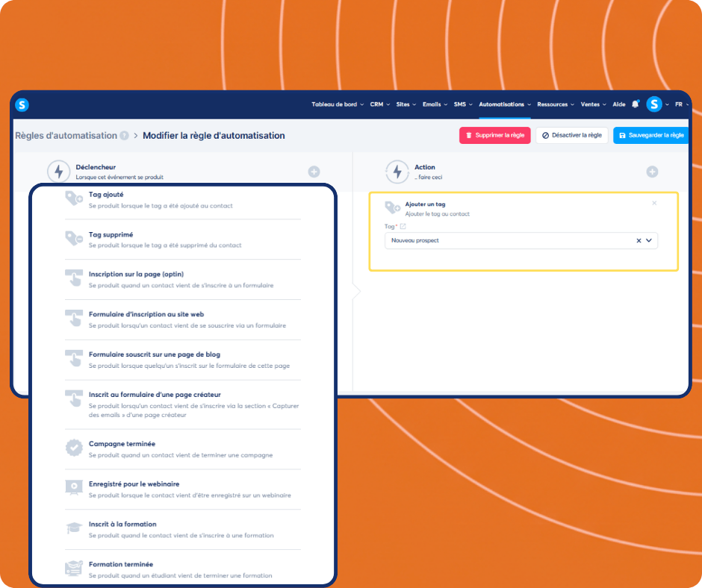
Task: Add a trigger with the Déclencheur plus icon
Action: (x=314, y=172)
